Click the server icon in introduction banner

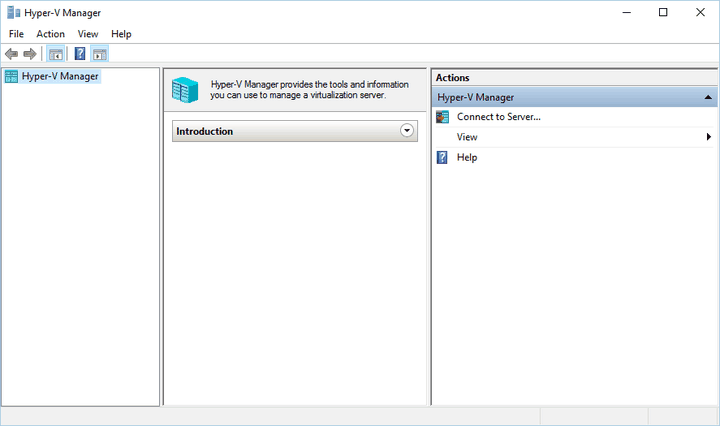click(185, 90)
